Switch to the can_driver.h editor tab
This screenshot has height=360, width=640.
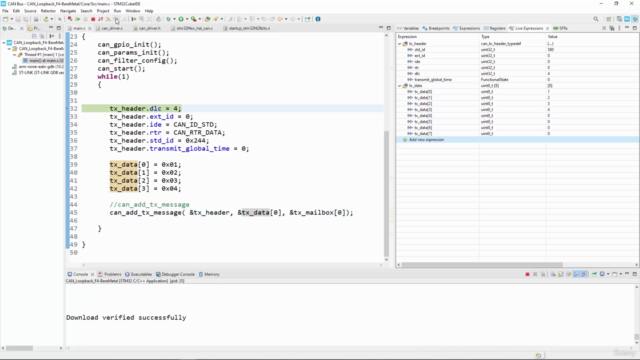(147, 28)
